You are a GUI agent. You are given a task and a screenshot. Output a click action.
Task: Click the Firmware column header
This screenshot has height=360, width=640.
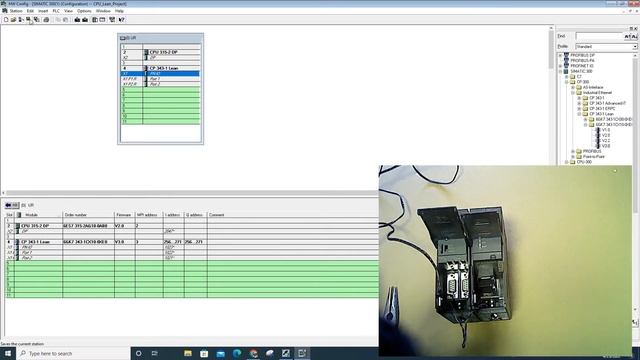point(124,215)
